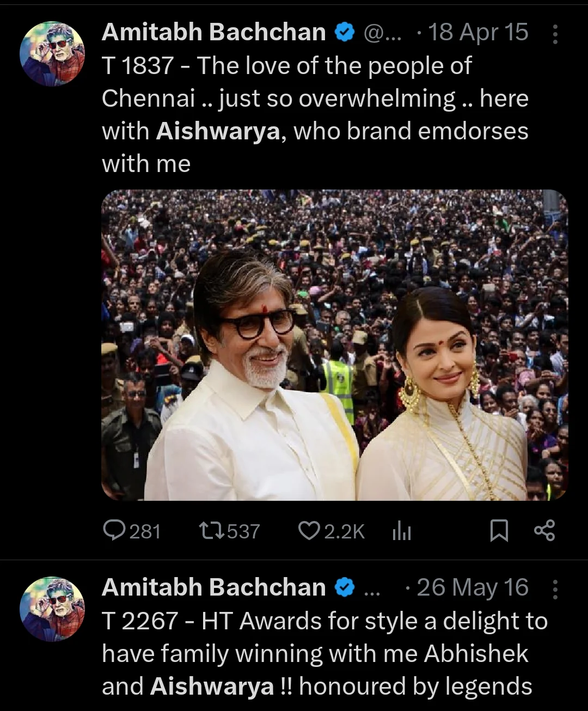Click the 18 Apr 15 timestamp
Screen dimensions: 588x711
[x=478, y=33]
